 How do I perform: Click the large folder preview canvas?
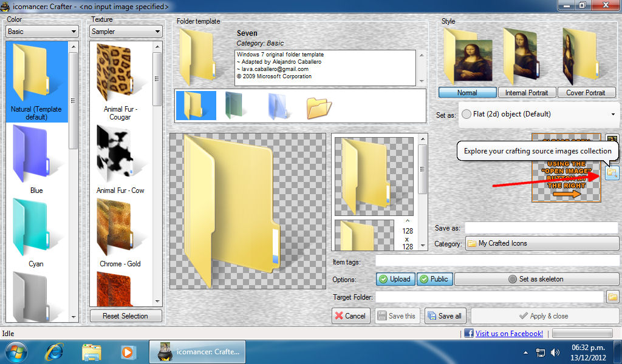pos(248,211)
